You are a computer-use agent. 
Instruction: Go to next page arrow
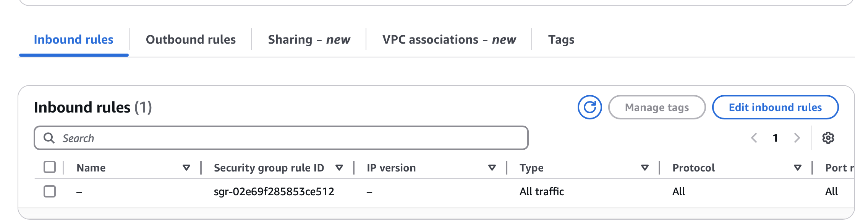[x=797, y=138]
